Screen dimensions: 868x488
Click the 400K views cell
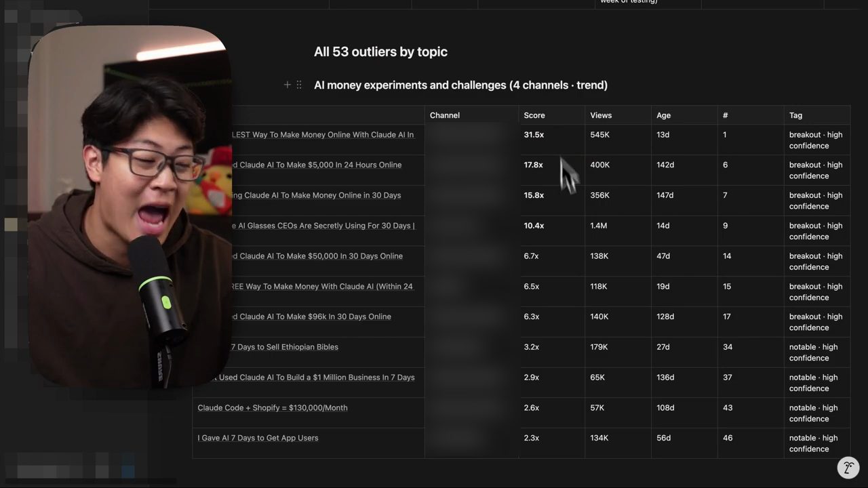click(x=618, y=171)
